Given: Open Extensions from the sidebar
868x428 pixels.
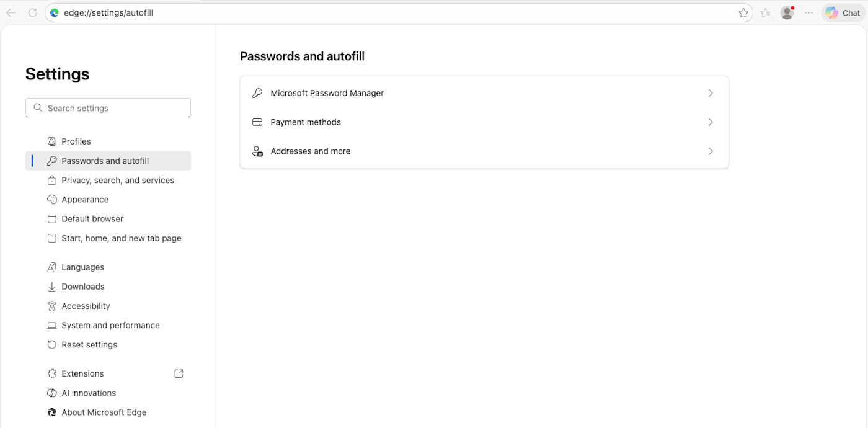Looking at the screenshot, I should (82, 373).
